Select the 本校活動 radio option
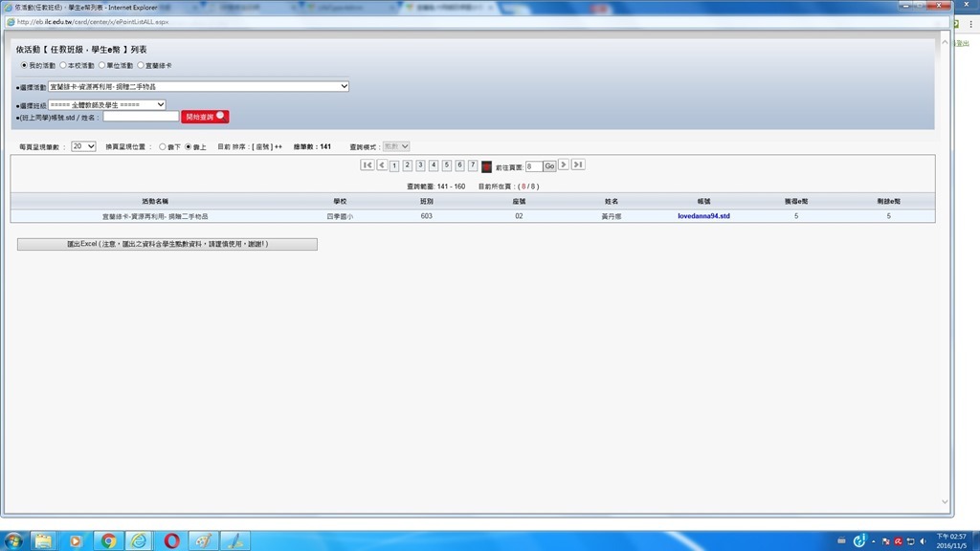 click(63, 65)
